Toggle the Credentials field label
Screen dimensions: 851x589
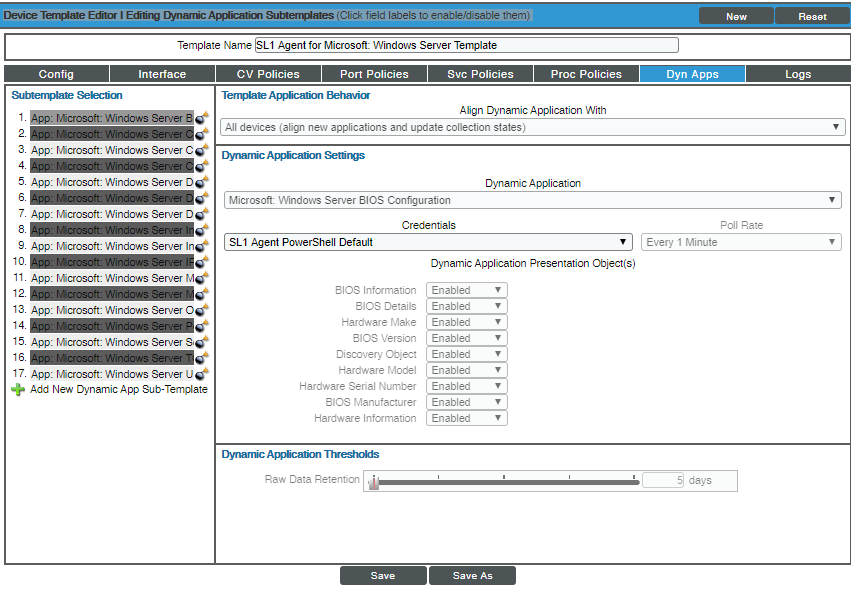(x=428, y=225)
